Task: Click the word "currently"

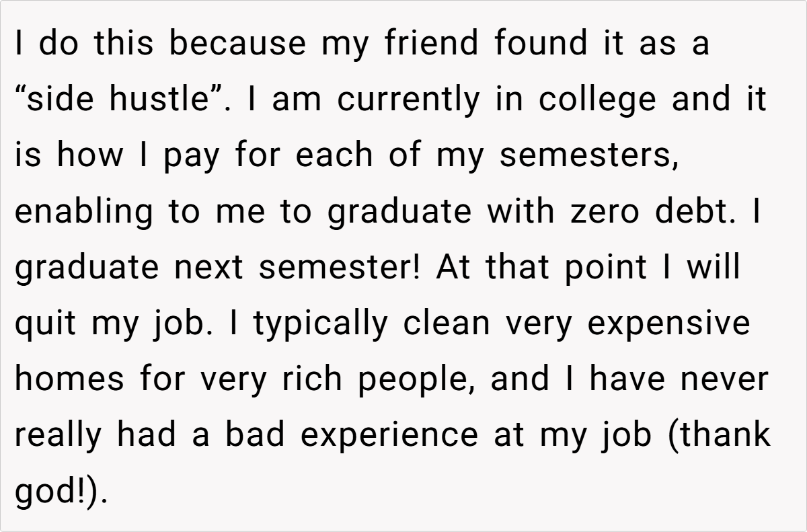Action: (x=409, y=100)
